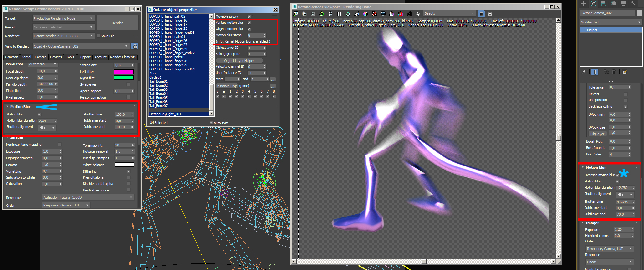Open the Renderer dropdown
Image resolution: width=644 pixels, height=270 pixels.
coord(63,36)
